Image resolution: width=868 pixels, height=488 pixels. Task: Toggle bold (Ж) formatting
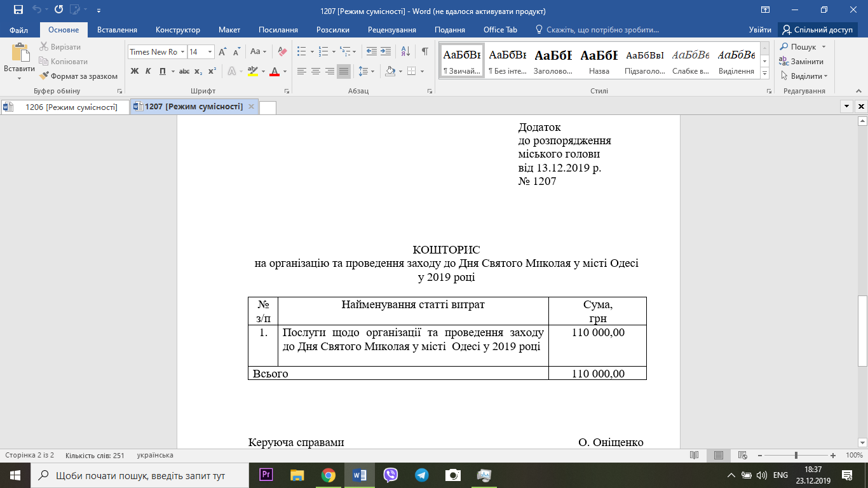pyautogui.click(x=134, y=71)
